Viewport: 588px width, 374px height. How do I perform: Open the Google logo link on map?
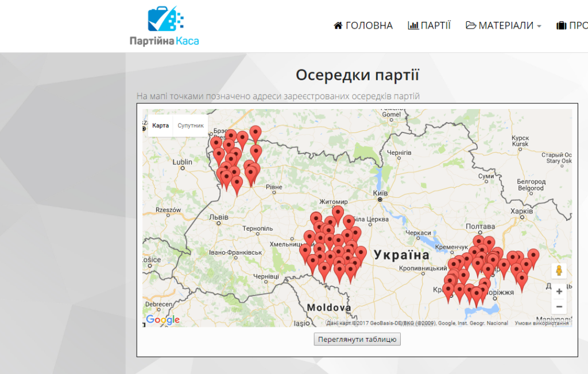click(163, 320)
